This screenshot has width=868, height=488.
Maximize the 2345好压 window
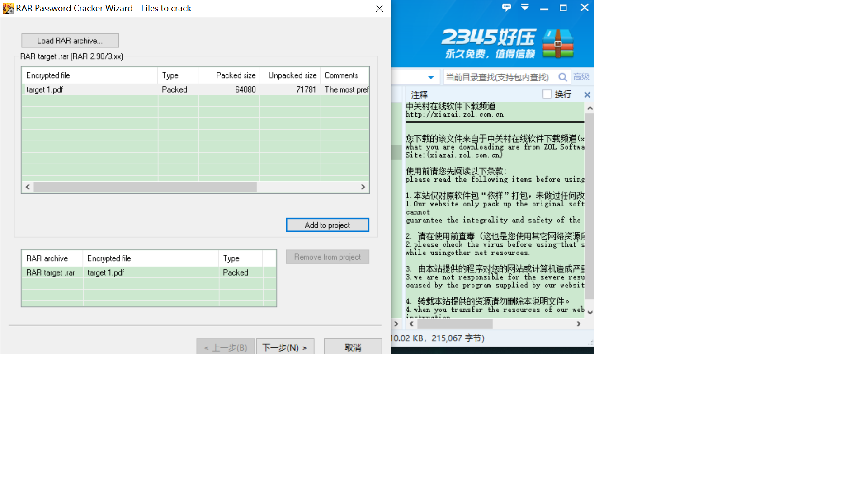(563, 8)
